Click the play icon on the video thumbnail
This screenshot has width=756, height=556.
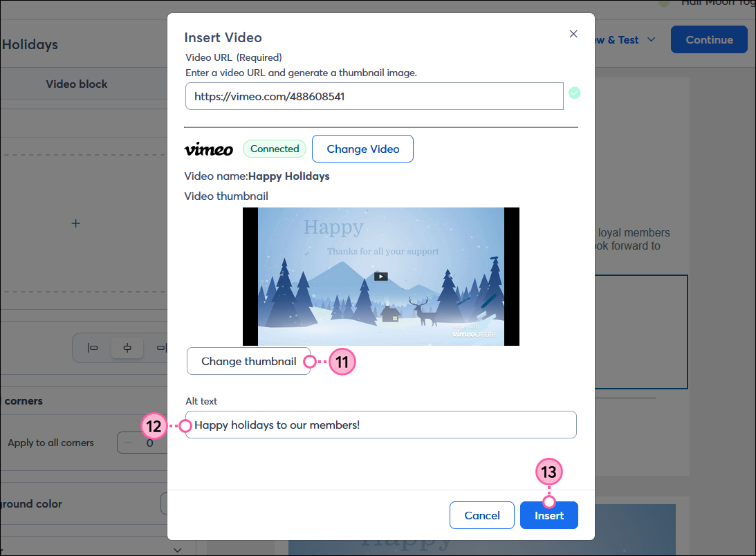tap(380, 276)
